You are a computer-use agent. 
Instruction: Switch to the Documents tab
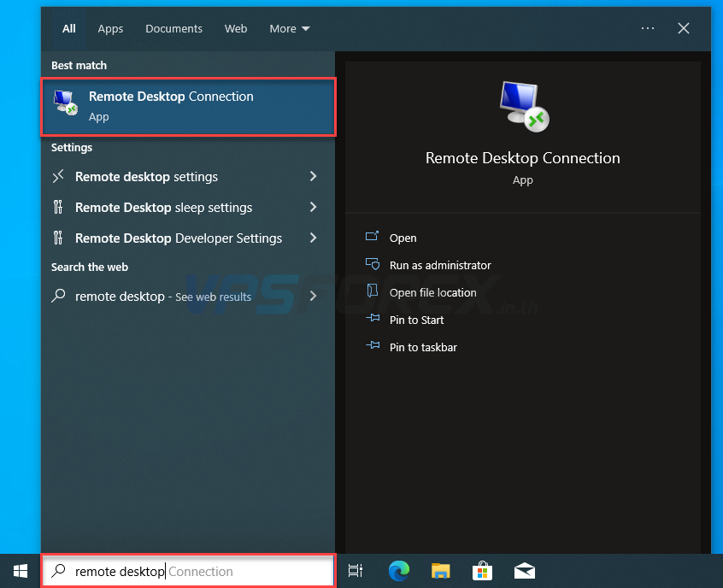pyautogui.click(x=173, y=28)
